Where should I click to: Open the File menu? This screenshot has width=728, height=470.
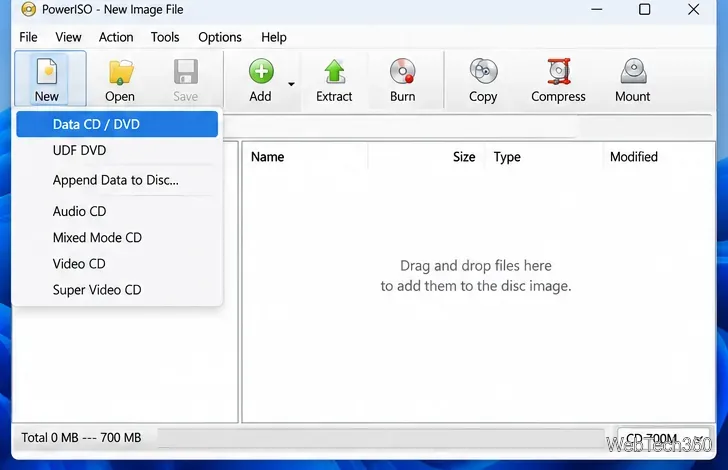28,37
